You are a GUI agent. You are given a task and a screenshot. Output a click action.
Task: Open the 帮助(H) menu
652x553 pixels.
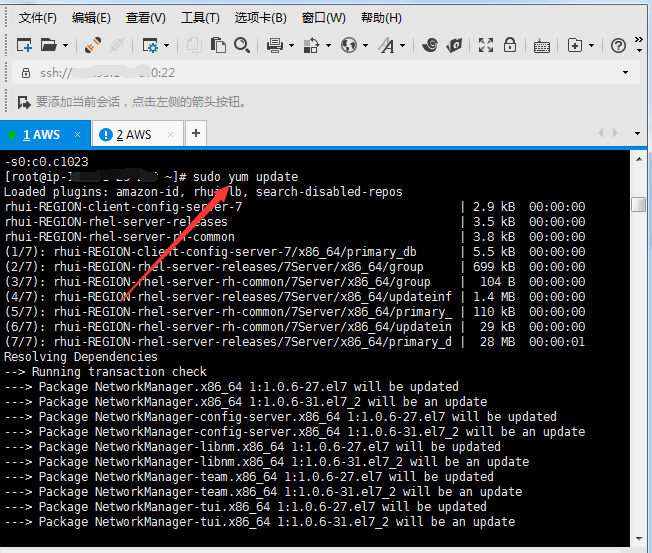point(381,18)
